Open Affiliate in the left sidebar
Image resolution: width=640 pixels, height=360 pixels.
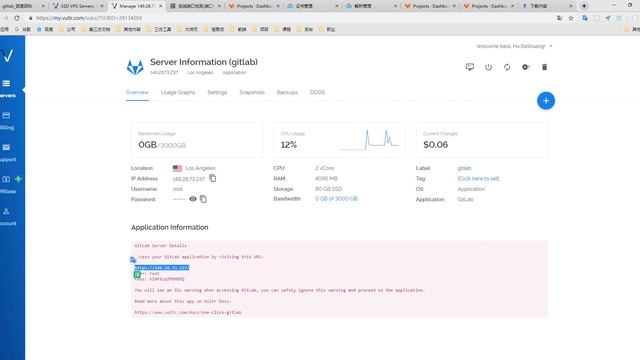7,184
